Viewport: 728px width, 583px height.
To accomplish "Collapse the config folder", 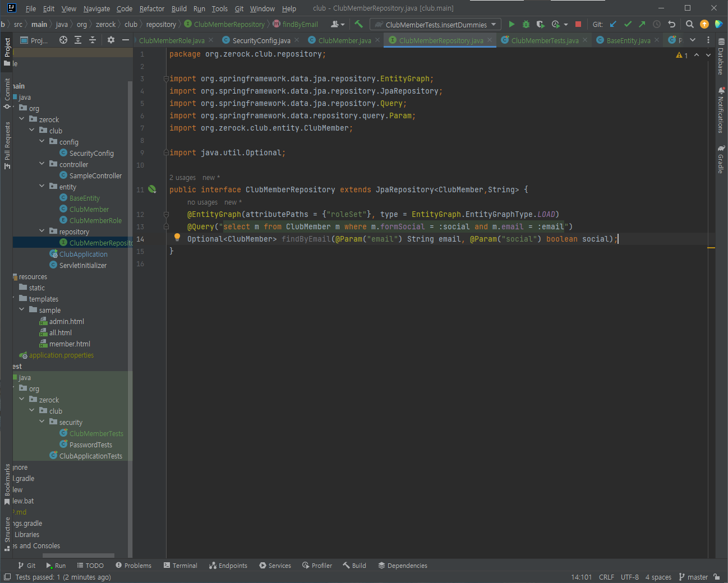I will 42,141.
